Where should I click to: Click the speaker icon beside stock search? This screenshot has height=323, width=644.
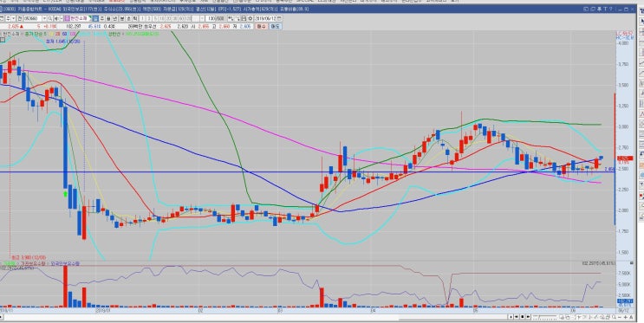(56, 18)
